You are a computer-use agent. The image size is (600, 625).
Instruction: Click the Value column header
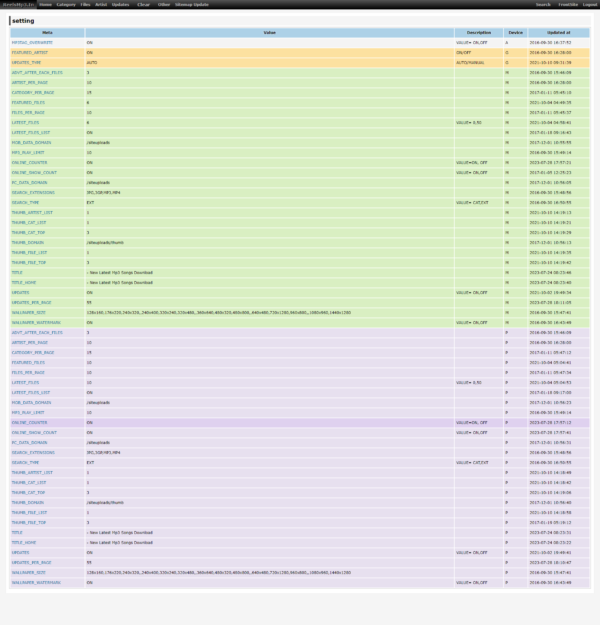tap(270, 33)
